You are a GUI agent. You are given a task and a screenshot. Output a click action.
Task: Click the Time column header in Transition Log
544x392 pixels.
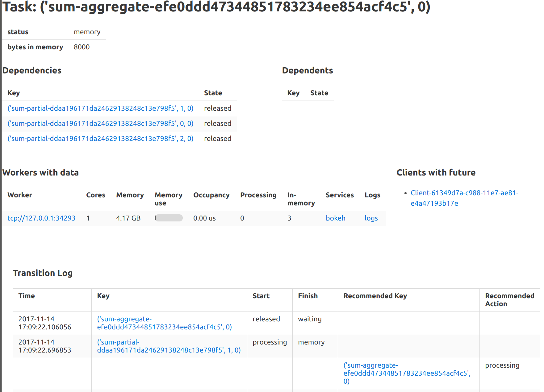[x=27, y=296]
